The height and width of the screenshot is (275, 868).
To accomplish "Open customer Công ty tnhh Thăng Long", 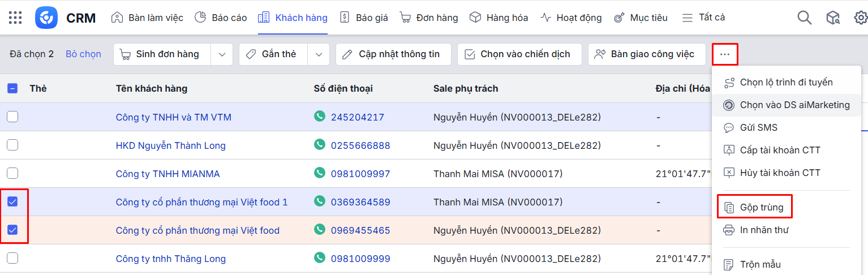I will tap(170, 259).
